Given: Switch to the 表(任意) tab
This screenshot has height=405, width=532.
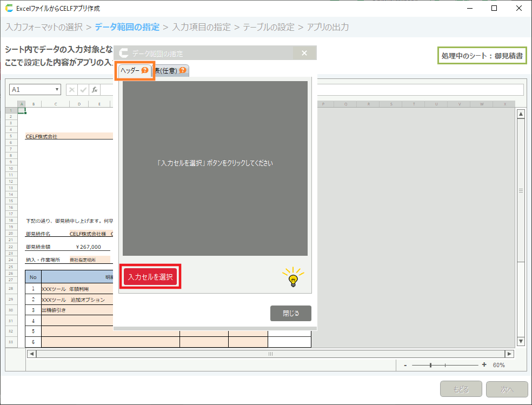Looking at the screenshot, I should pos(168,70).
